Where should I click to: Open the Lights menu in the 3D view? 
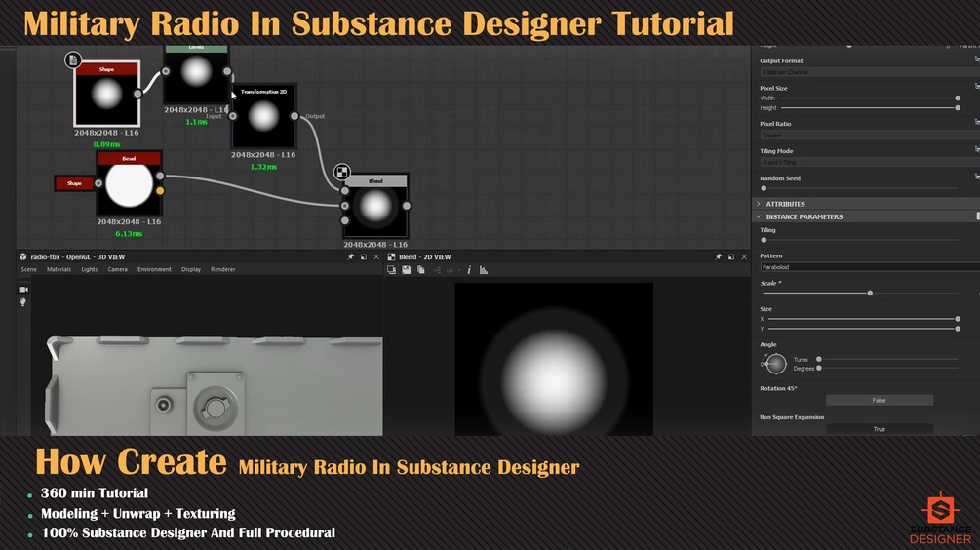pyautogui.click(x=90, y=269)
